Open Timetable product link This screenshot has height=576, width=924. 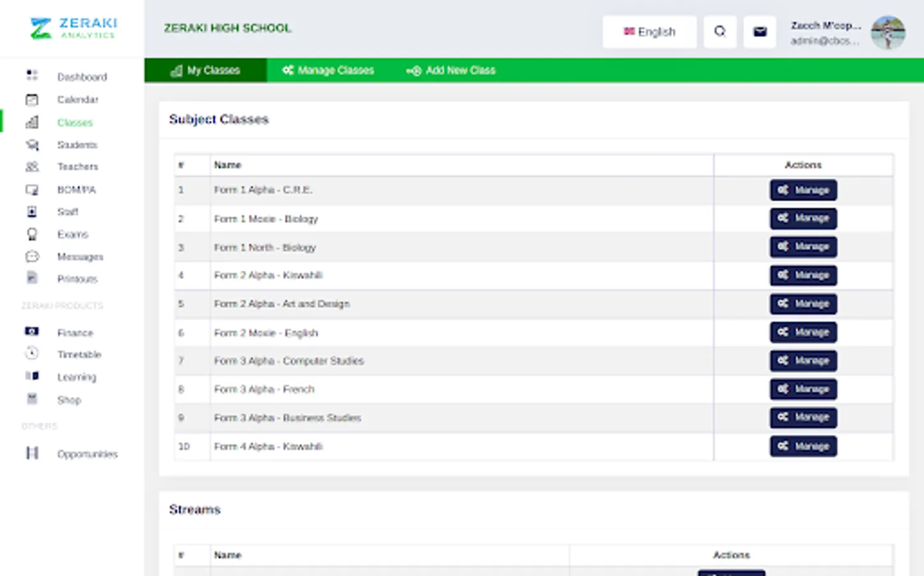(x=79, y=355)
